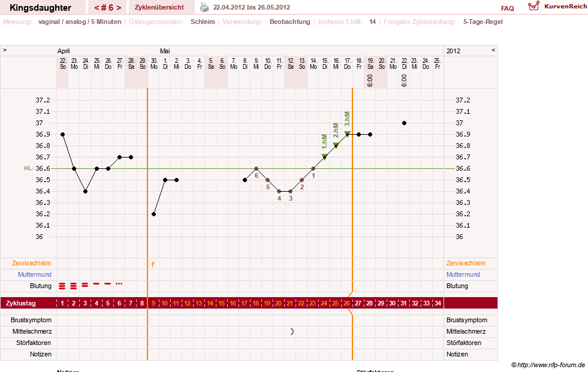Click spotting dots on cycle day 6
This screenshot has width=588, height=372.
[x=119, y=283]
